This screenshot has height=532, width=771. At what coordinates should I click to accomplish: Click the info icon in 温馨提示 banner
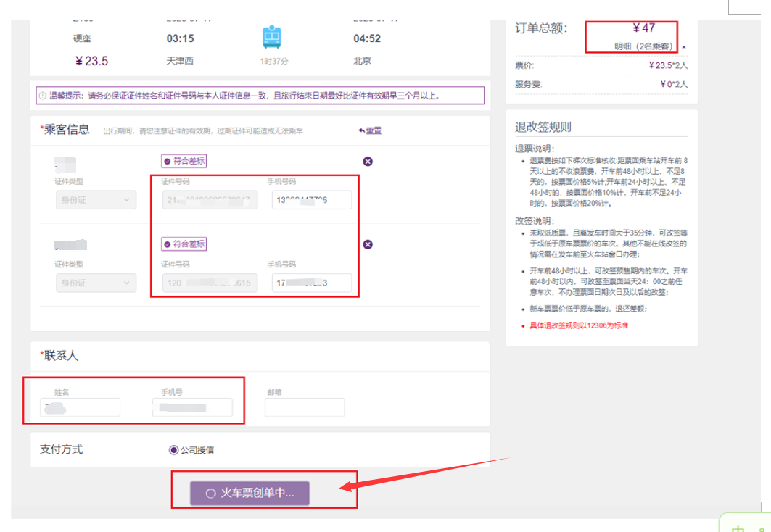tap(43, 96)
